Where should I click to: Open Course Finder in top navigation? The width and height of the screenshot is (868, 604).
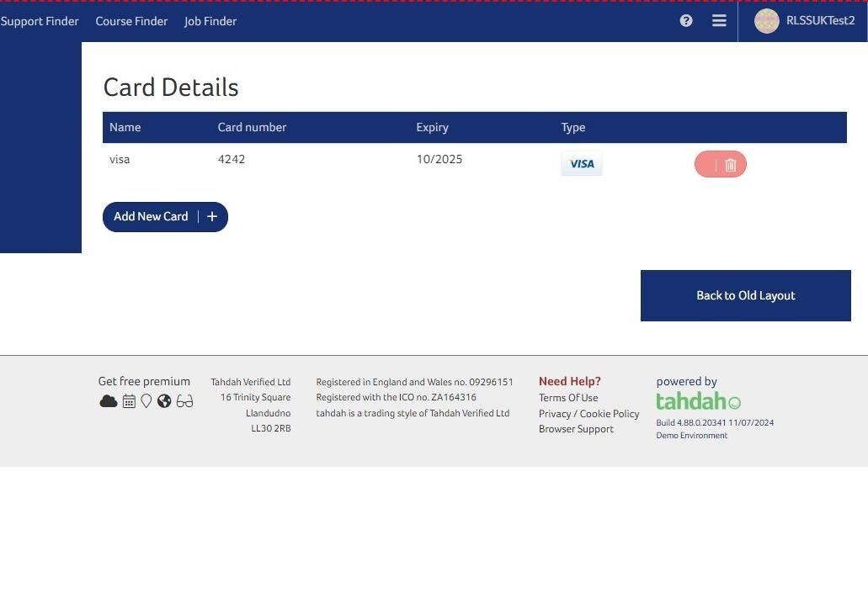[131, 21]
